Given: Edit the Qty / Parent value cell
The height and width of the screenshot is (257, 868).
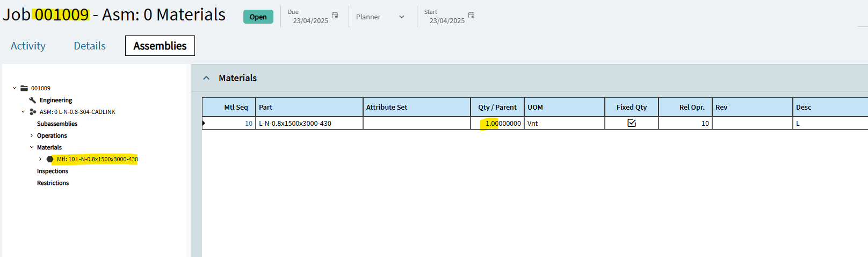Looking at the screenshot, I should 497,123.
